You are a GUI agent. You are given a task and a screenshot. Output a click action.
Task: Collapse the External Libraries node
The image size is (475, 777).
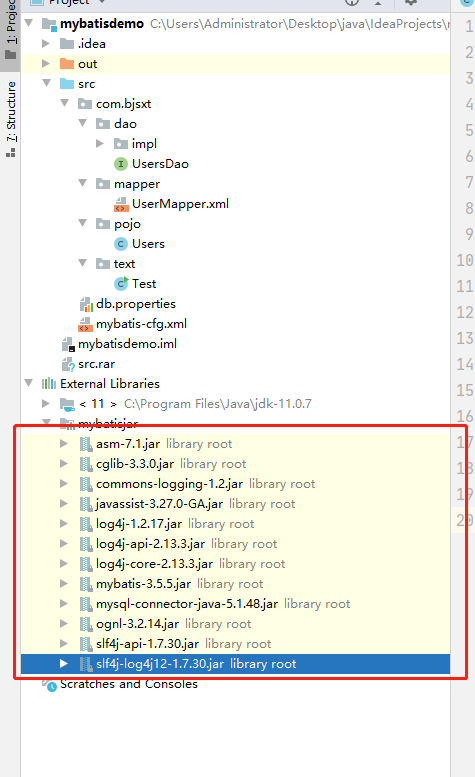[x=29, y=383]
